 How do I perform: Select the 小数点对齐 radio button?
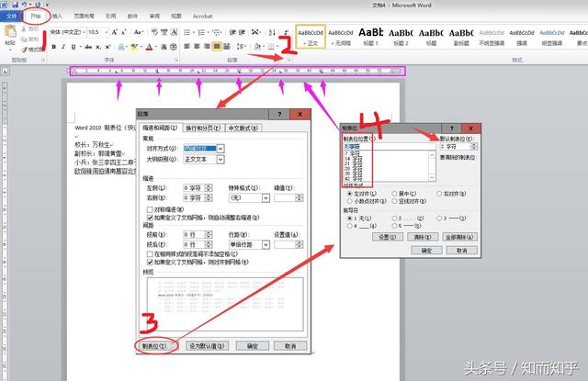[349, 201]
